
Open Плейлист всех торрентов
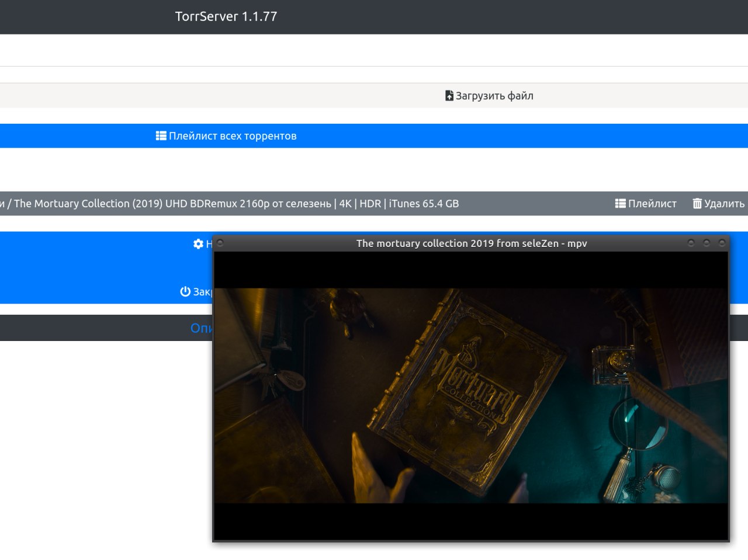tap(226, 136)
